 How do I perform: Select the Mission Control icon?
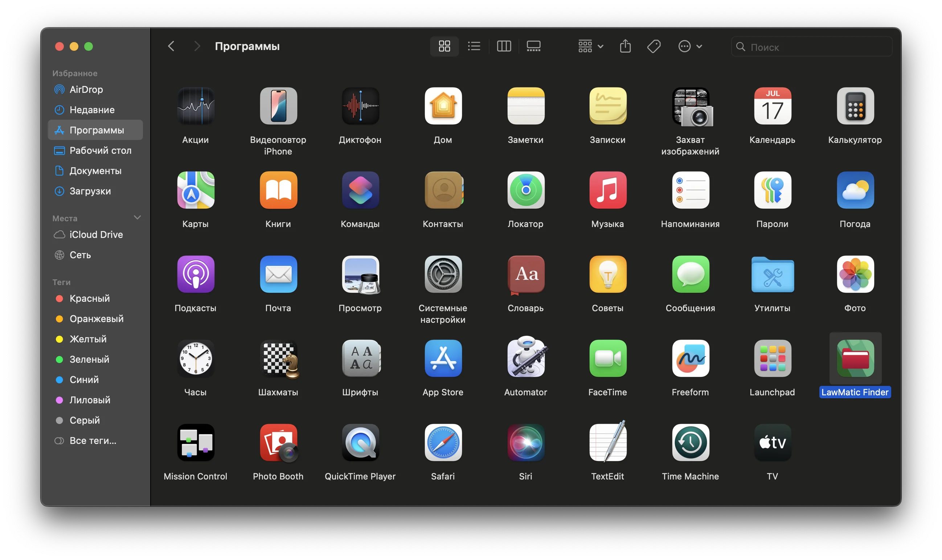coord(196,442)
